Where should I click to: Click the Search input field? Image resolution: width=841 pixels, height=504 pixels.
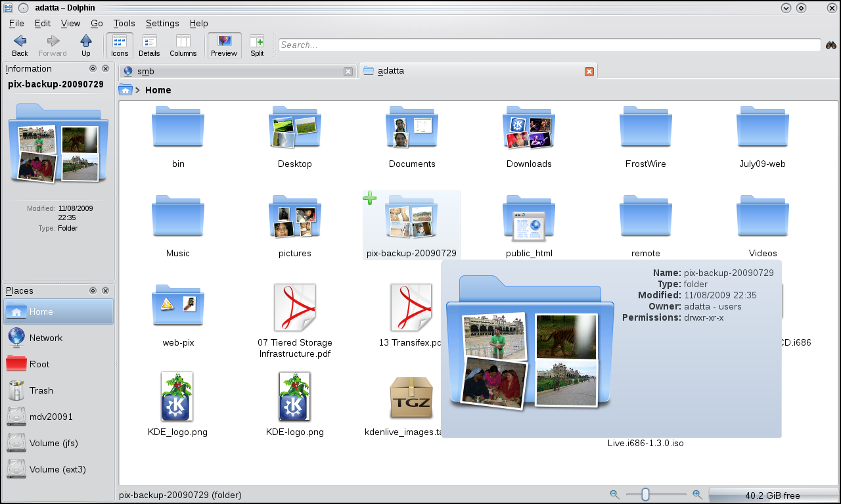point(549,45)
